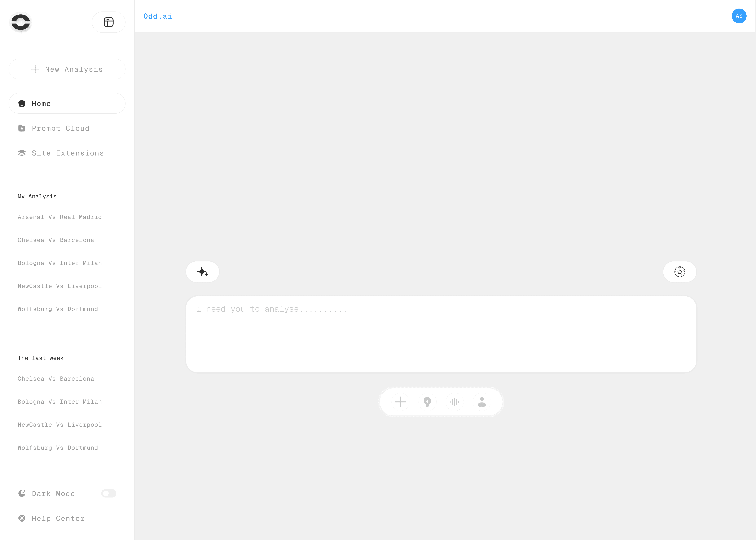756x540 pixels.
Task: Open Help Center
Action: pos(58,518)
